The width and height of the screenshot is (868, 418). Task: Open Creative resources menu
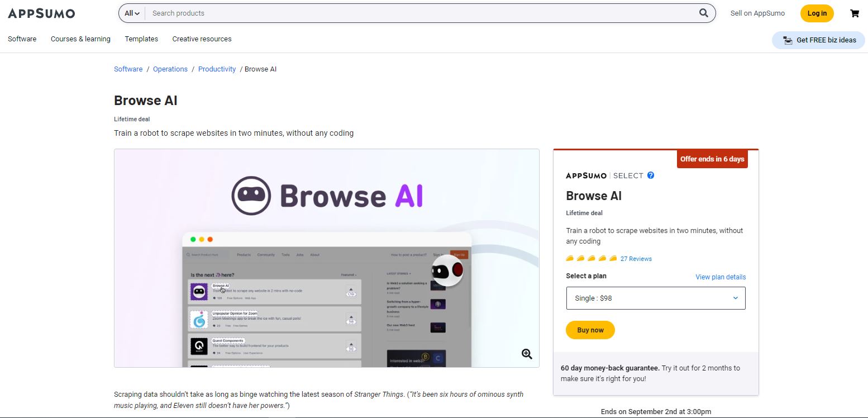[202, 39]
